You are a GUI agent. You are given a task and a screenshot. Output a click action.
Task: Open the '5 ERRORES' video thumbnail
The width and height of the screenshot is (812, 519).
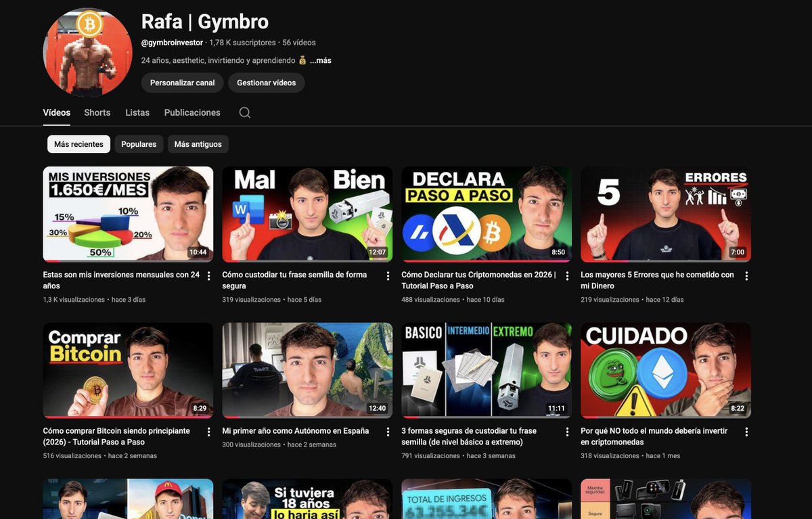coord(666,214)
